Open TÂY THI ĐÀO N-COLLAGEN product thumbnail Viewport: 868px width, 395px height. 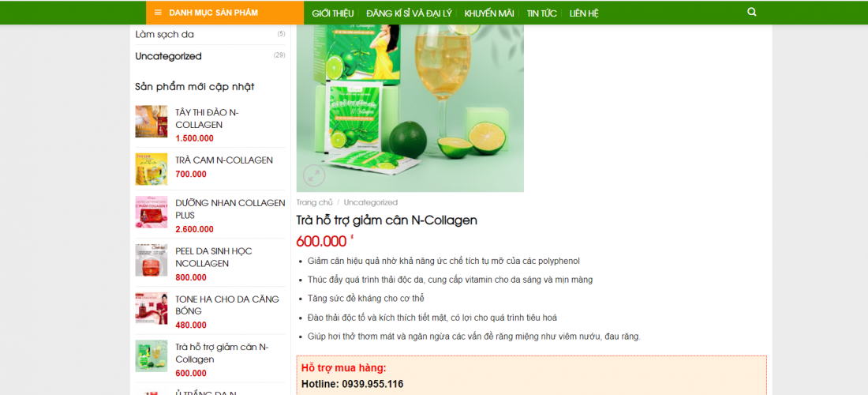tap(152, 122)
